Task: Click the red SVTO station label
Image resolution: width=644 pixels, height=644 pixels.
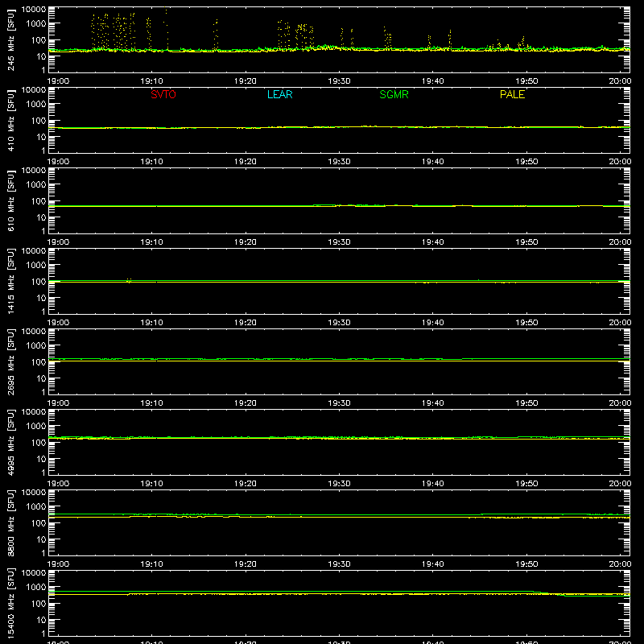Action: pos(163,94)
